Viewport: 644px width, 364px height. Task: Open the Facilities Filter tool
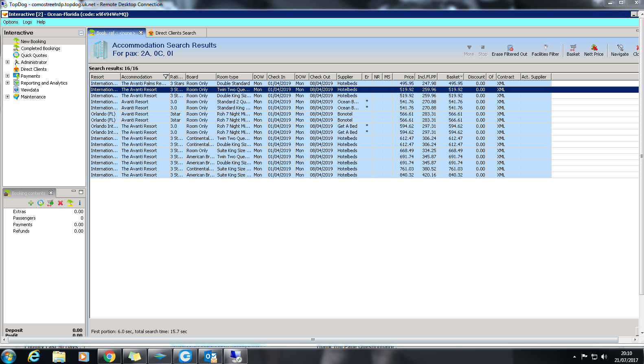[545, 50]
